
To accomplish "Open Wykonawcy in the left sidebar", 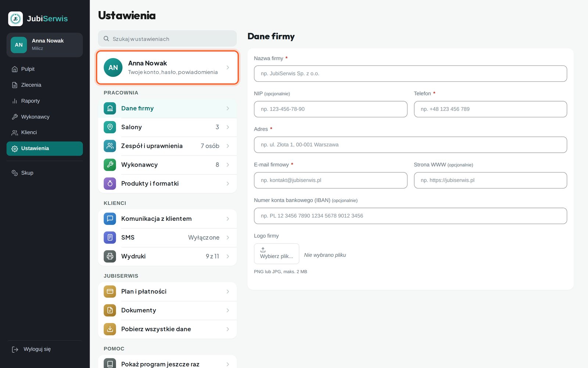I will point(44,117).
